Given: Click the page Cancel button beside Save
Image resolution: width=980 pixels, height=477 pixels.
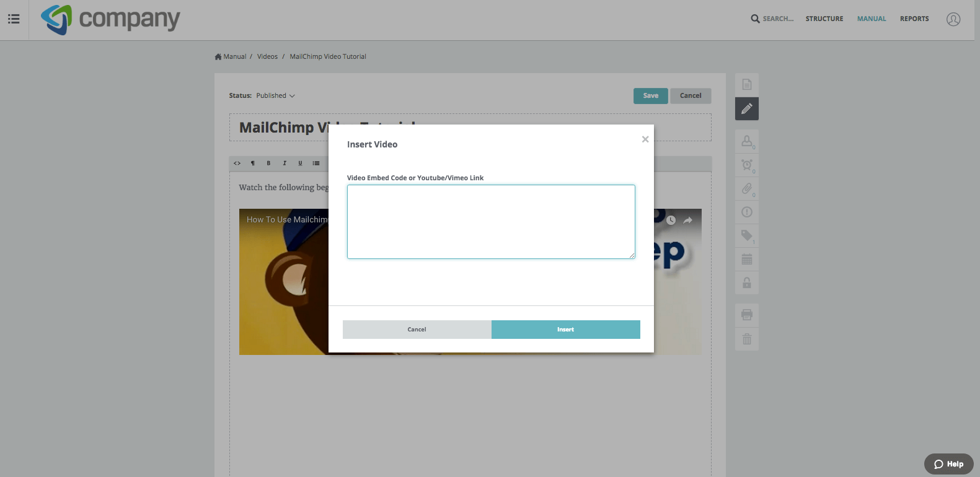Looking at the screenshot, I should 691,96.
